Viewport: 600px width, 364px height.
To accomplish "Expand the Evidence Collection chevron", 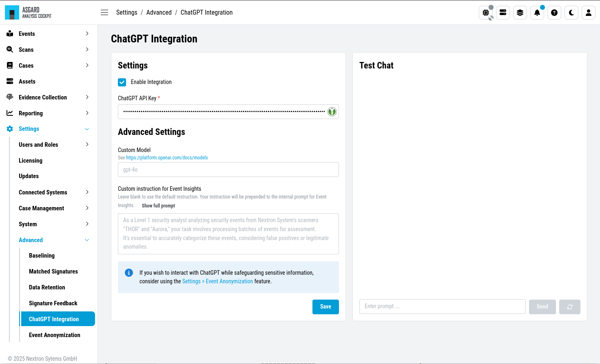I will click(87, 97).
